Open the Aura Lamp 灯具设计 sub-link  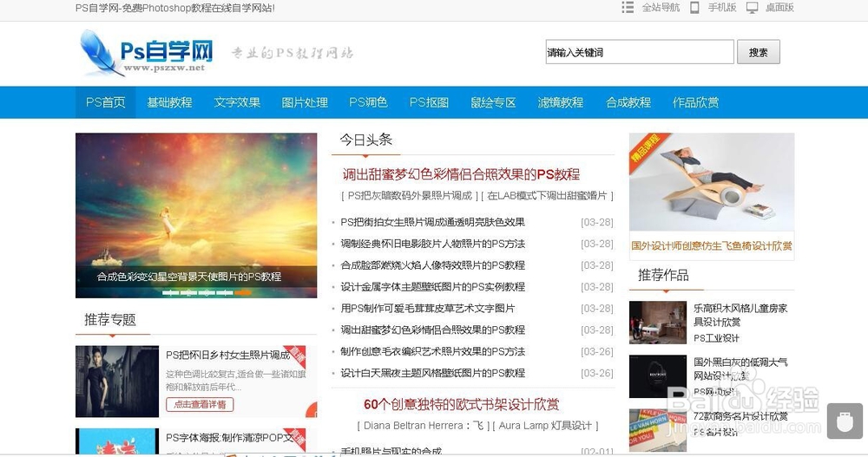545,426
